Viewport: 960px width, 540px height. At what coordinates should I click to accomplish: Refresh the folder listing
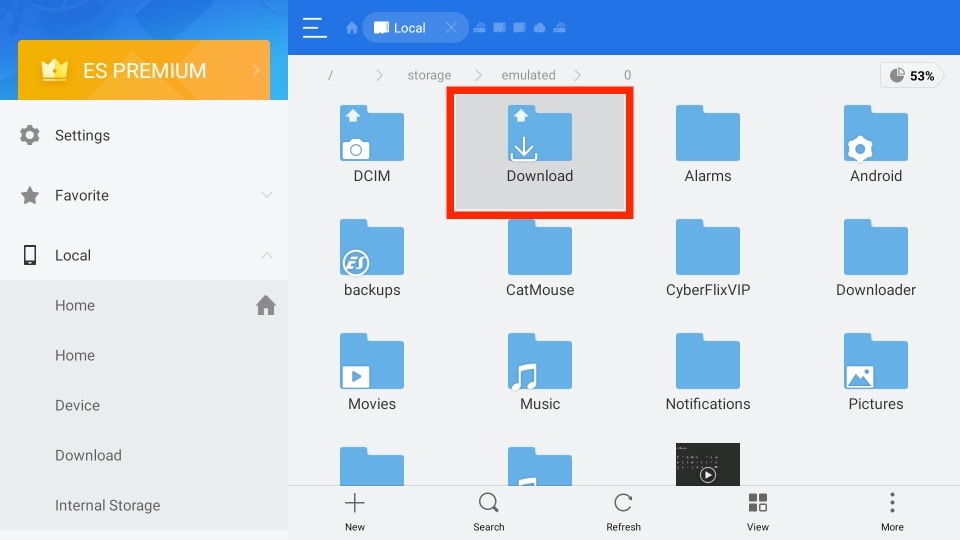click(x=623, y=512)
